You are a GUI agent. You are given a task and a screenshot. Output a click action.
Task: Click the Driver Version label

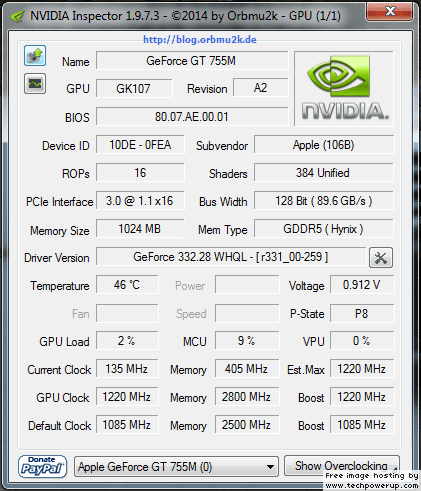57,258
